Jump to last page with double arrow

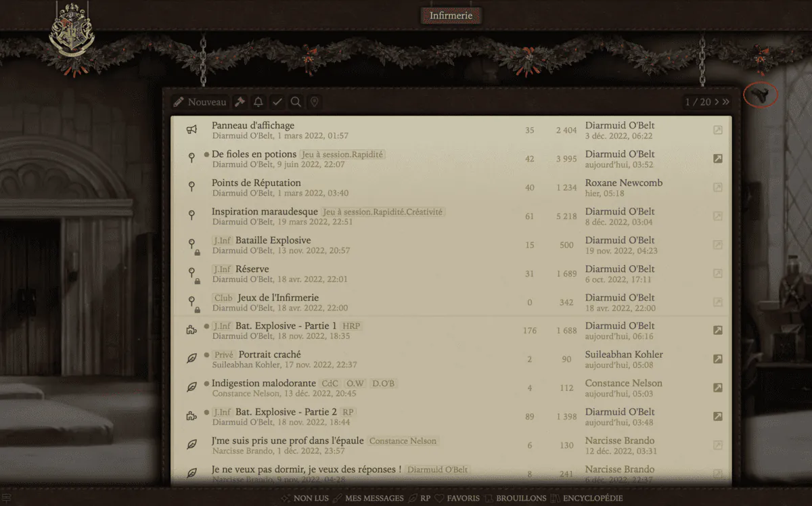726,102
